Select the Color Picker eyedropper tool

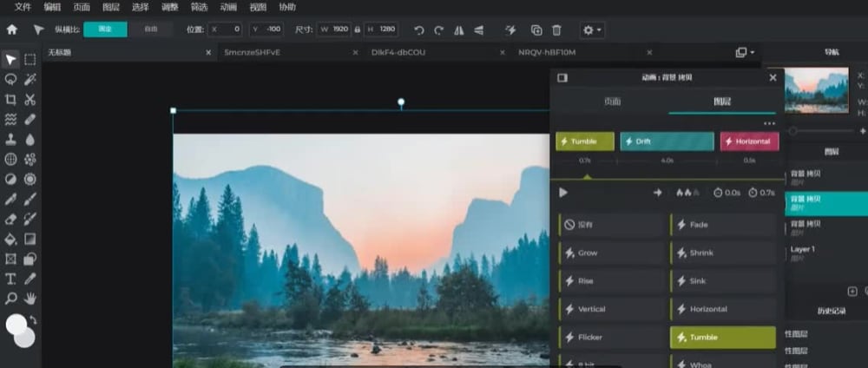tap(30, 279)
